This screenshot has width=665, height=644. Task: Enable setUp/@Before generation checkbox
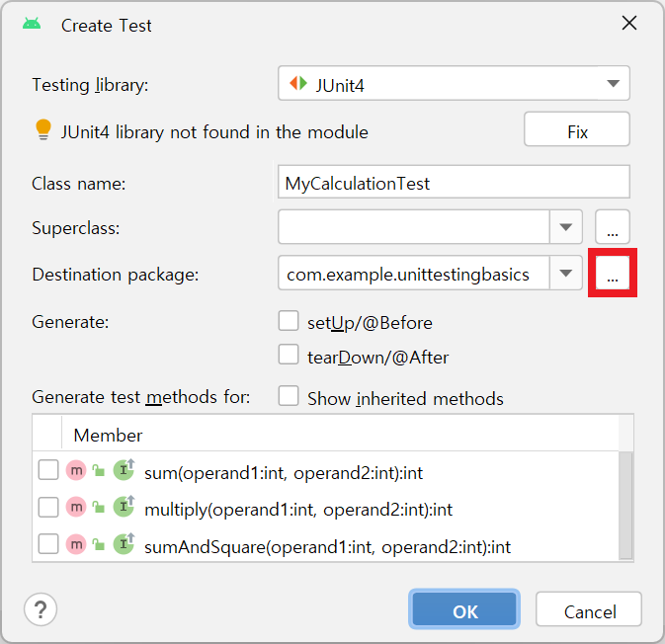(289, 320)
